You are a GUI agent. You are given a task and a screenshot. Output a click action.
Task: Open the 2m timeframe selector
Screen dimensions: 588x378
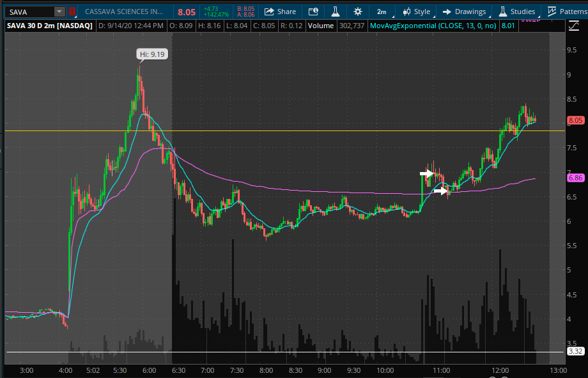click(381, 12)
